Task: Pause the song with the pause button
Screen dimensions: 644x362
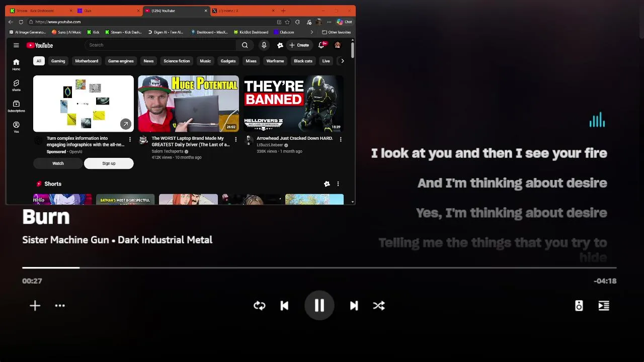Action: tap(319, 305)
